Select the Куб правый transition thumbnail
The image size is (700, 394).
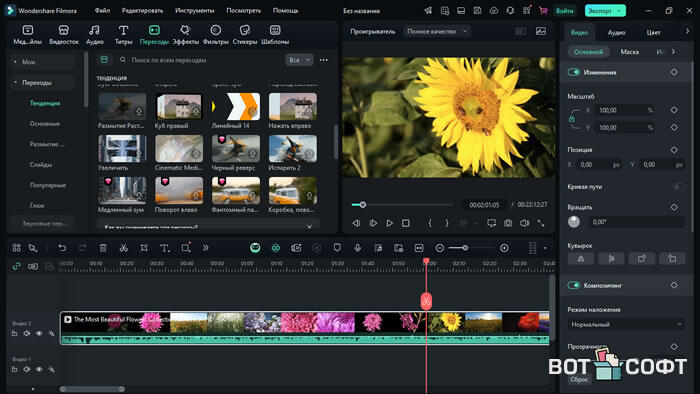point(179,107)
